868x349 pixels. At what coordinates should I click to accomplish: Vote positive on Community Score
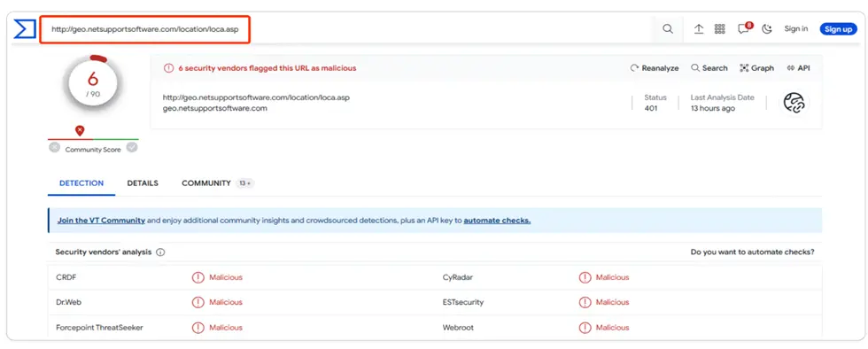pyautogui.click(x=132, y=147)
